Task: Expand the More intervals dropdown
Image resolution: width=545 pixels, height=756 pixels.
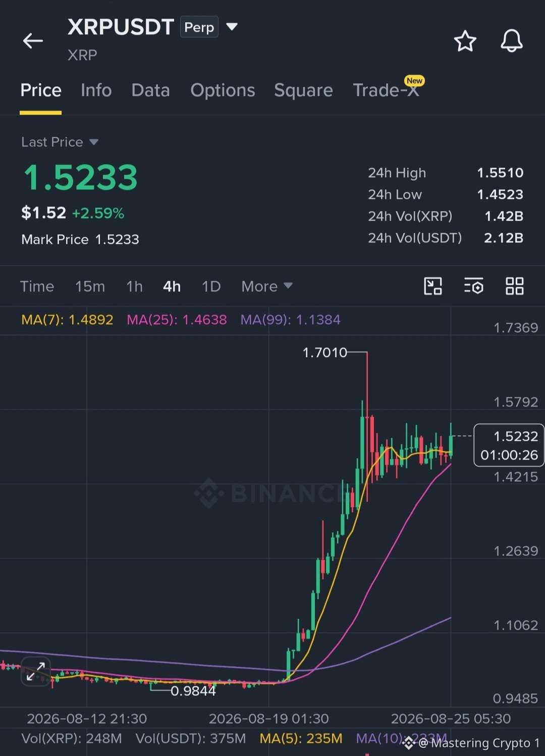Action: coord(267,286)
